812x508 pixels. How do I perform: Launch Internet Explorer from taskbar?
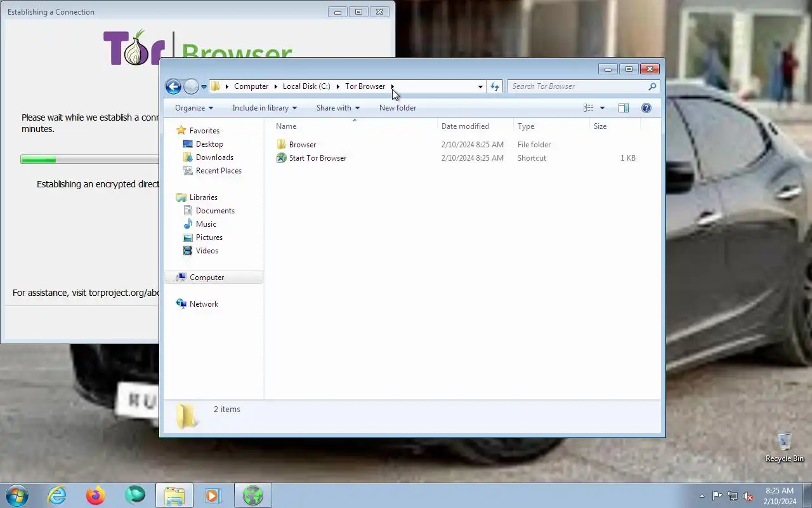pyautogui.click(x=57, y=495)
